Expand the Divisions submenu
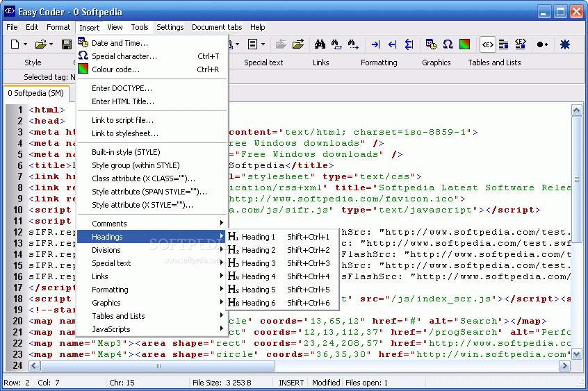The height and width of the screenshot is (391, 588). coord(152,250)
